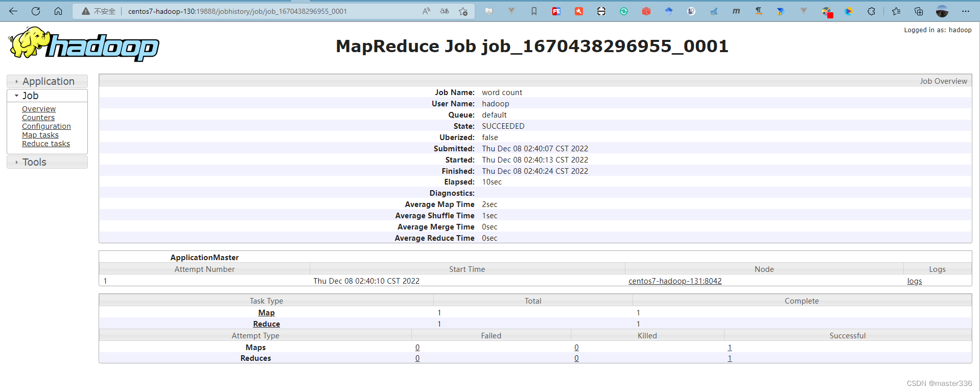Open ApplicationMaster logs link
The image size is (980, 391).
tap(915, 281)
